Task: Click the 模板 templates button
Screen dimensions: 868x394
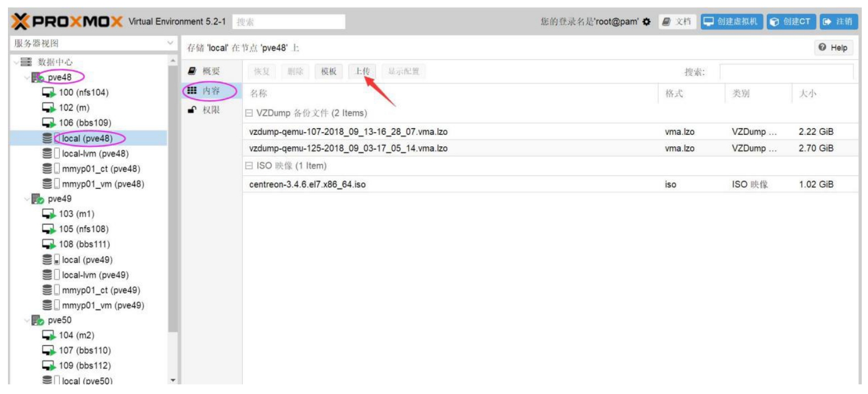Action: 329,71
